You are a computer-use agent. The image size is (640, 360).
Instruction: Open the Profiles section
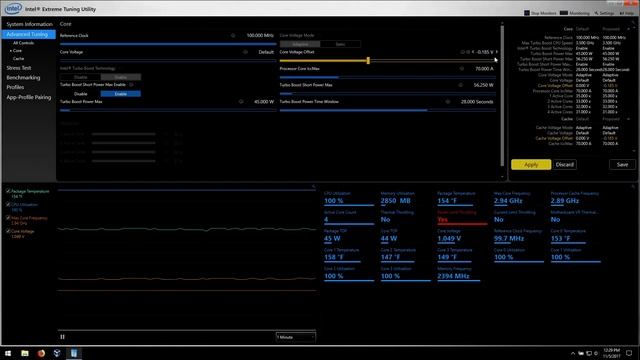click(15, 87)
